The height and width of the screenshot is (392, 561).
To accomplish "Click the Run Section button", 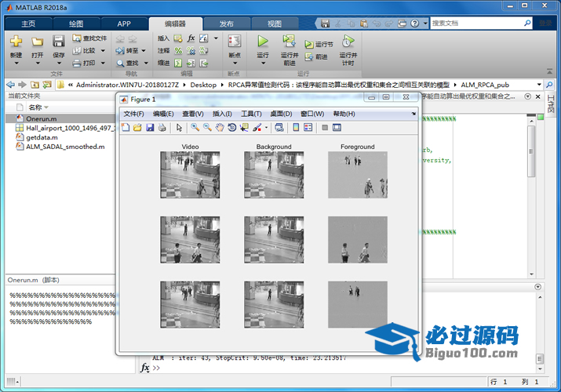I will pos(319,45).
